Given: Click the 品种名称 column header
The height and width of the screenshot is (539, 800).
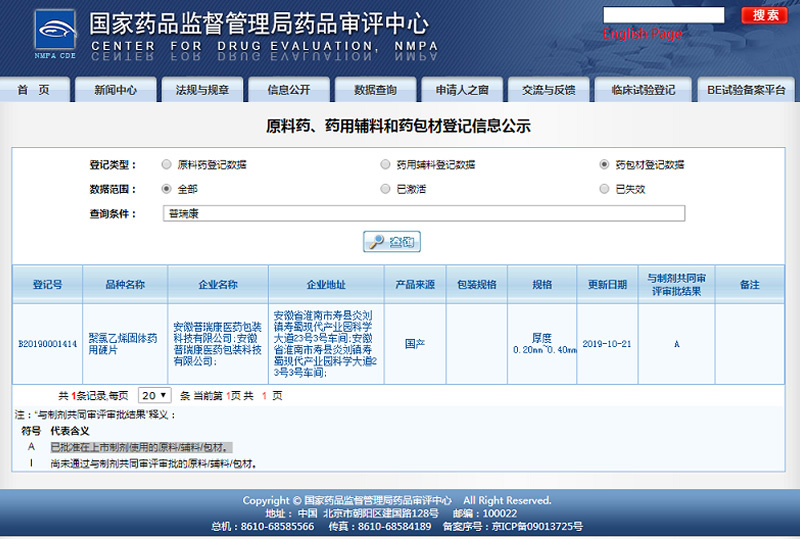Looking at the screenshot, I should click(x=125, y=284).
